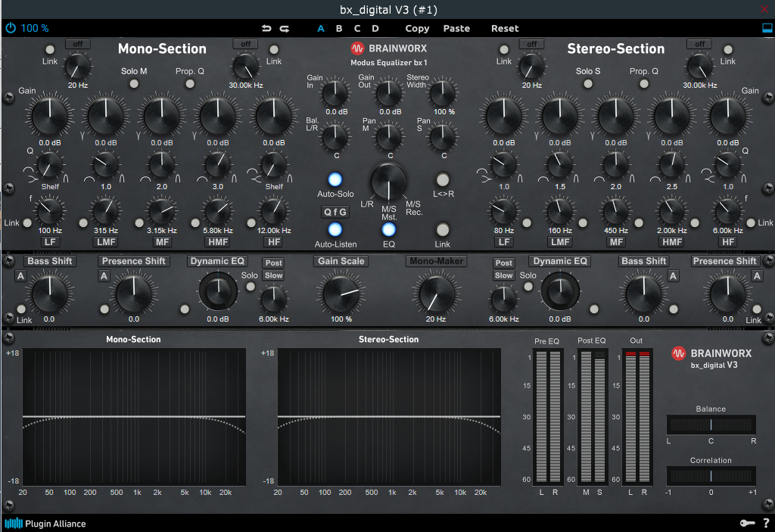This screenshot has height=532, width=775.
Task: Toggle the Solo M button
Action: click(x=134, y=83)
